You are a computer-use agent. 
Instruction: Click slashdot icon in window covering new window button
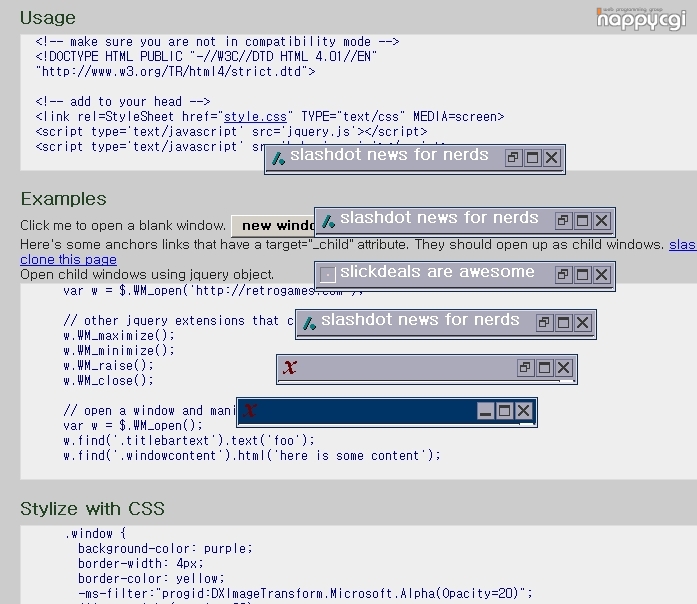pos(328,221)
